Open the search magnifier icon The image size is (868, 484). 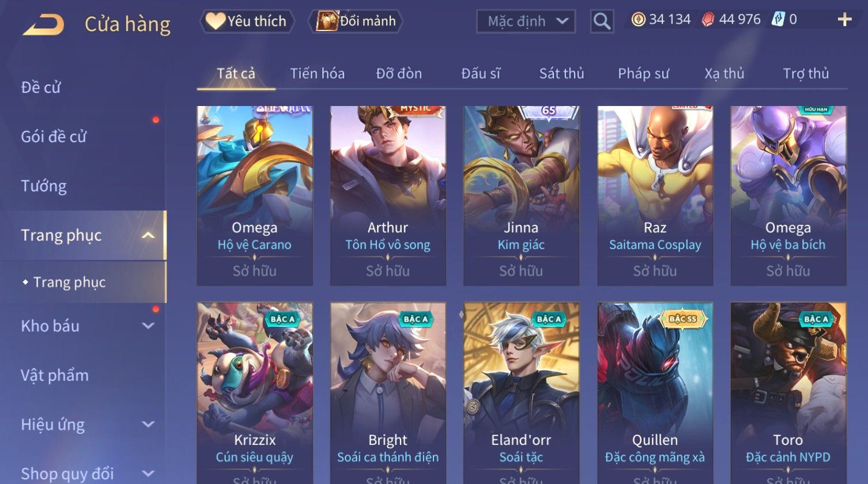click(x=602, y=22)
